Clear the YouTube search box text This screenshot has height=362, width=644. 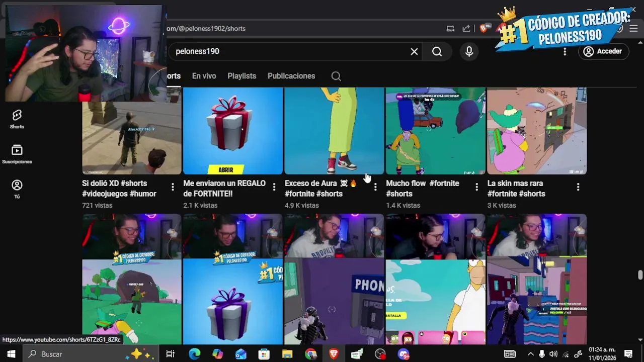(x=414, y=51)
